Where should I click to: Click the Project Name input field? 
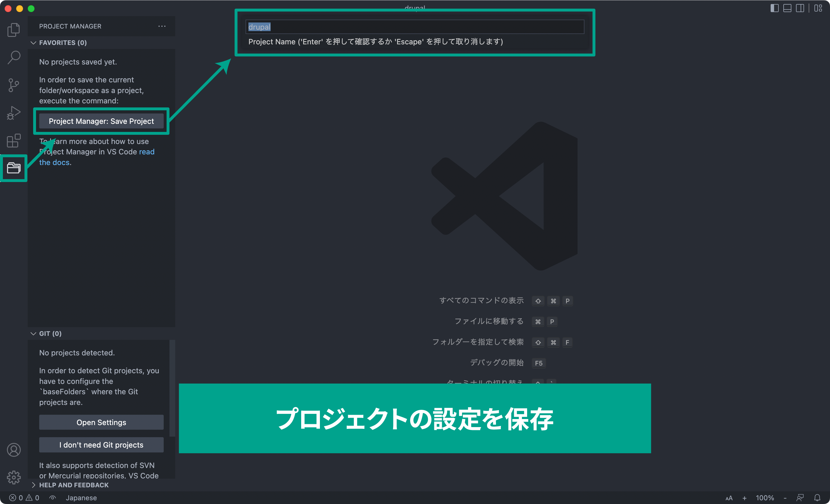(x=415, y=26)
